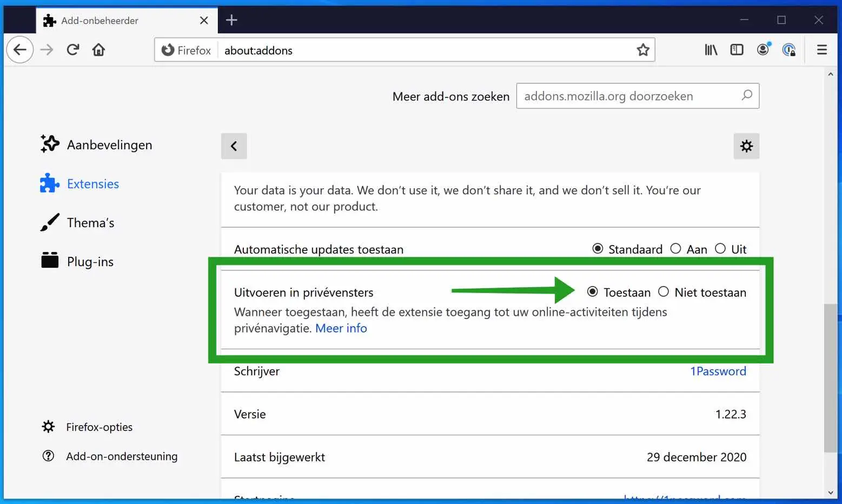Open the add-on tools gear menu

pos(746,146)
